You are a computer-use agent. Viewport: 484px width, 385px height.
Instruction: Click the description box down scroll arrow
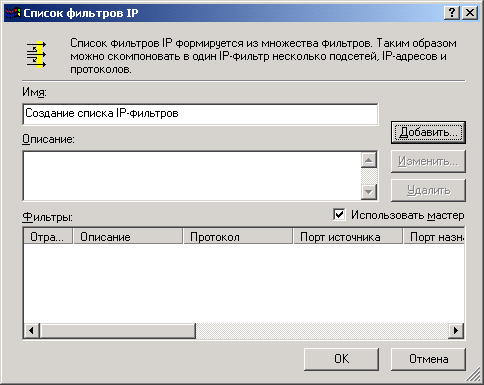click(369, 192)
